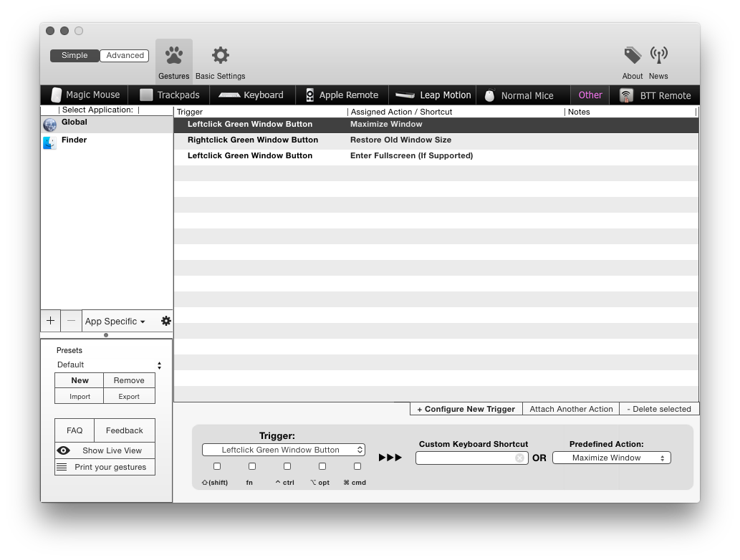Toggle the cmd modifier checkbox
740x560 pixels.
click(x=357, y=466)
